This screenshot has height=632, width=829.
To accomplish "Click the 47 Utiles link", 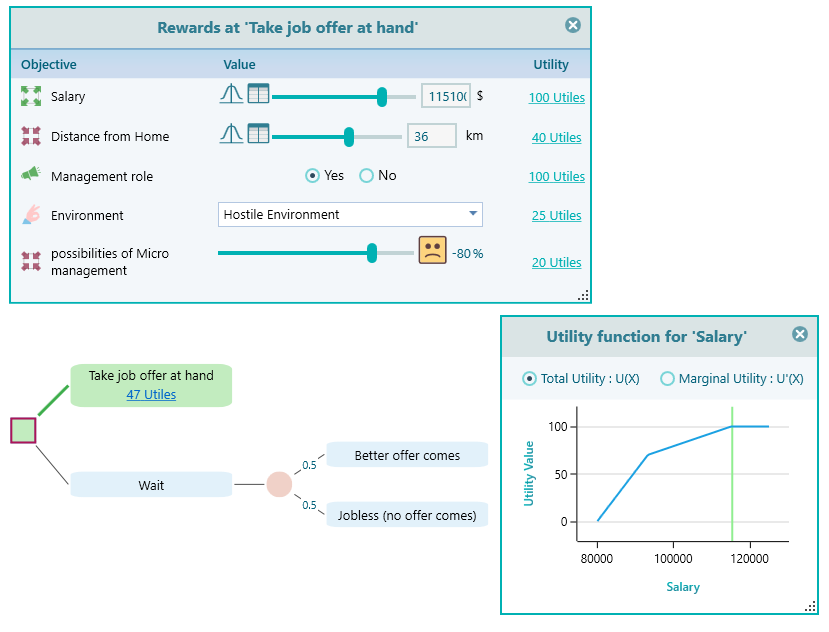I will (151, 394).
